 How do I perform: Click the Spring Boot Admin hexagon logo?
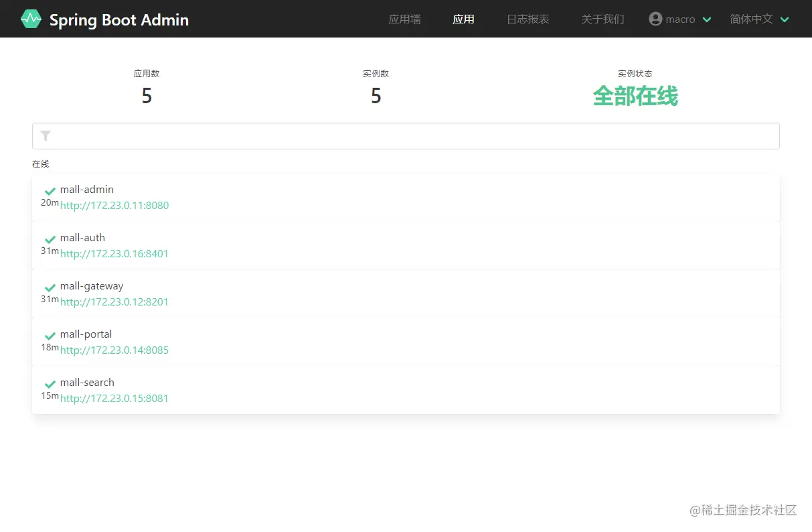[x=31, y=19]
